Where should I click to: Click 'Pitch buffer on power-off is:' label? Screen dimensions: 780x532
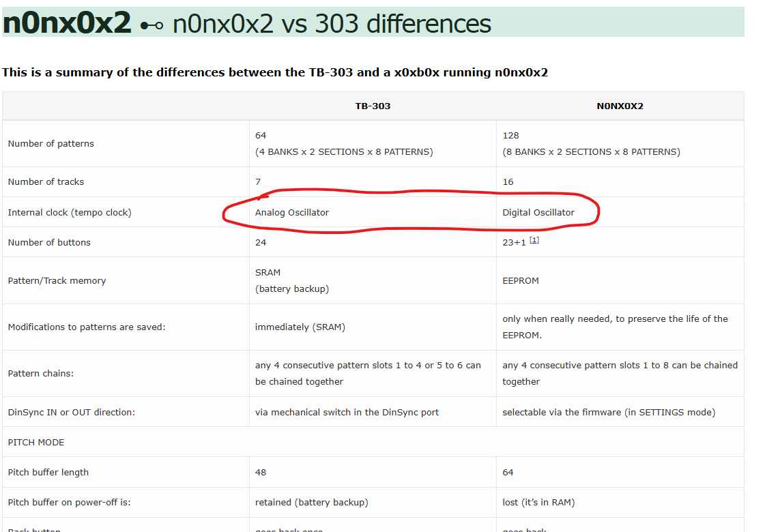click(69, 503)
